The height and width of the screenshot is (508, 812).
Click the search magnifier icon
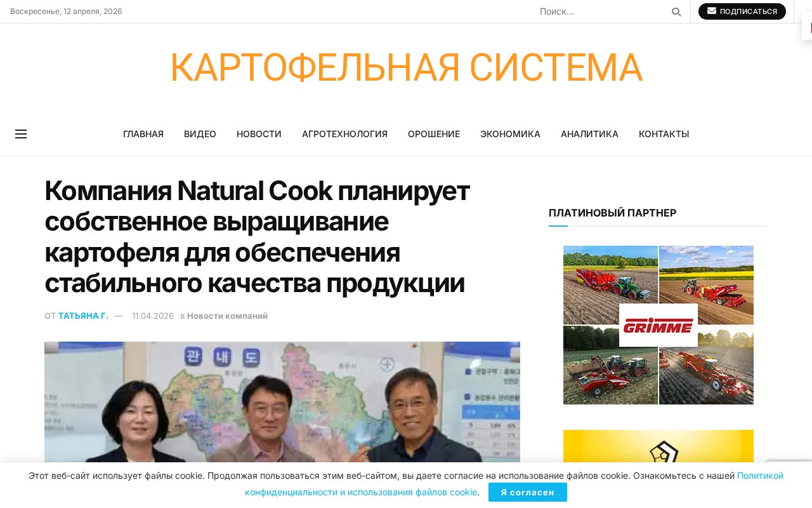(x=676, y=11)
